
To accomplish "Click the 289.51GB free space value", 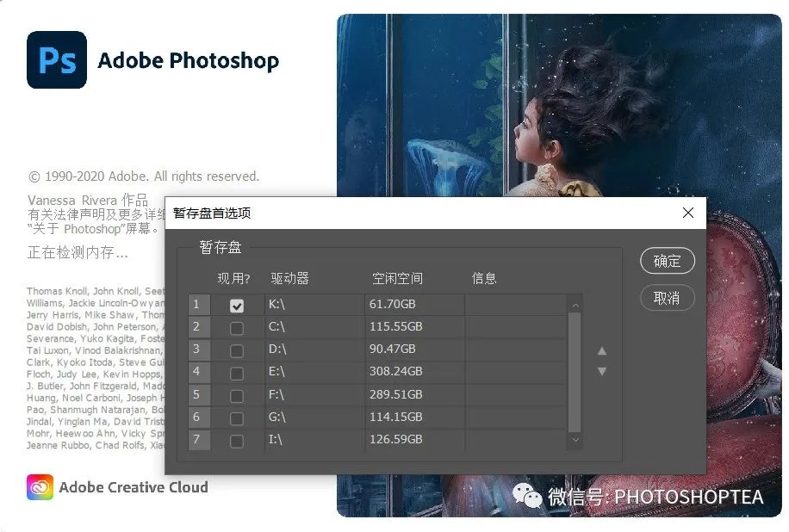I will pyautogui.click(x=396, y=394).
